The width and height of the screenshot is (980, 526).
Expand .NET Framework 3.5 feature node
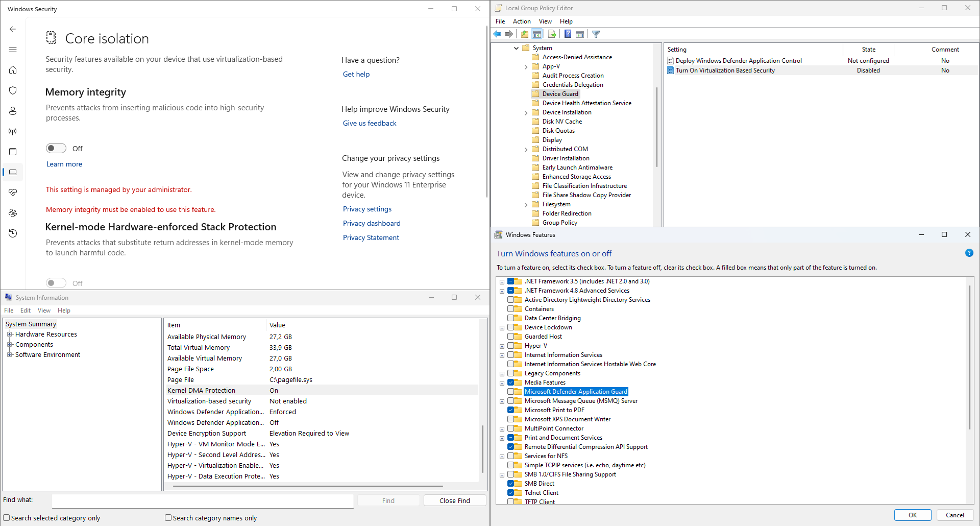502,282
